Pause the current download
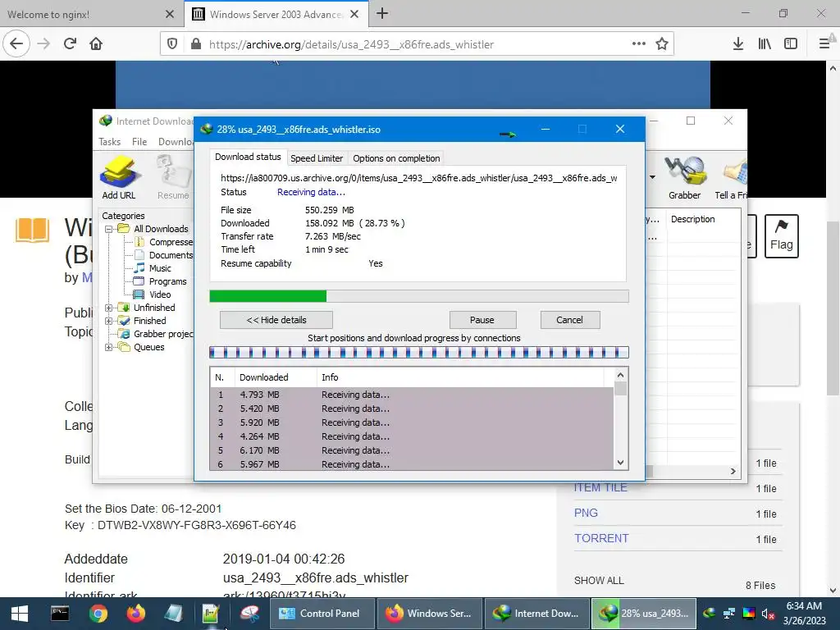The width and height of the screenshot is (840, 630). pyautogui.click(x=482, y=320)
